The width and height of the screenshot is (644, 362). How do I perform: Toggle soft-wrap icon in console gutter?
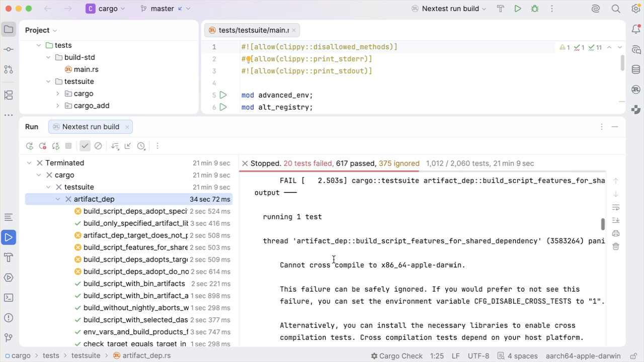(616, 207)
